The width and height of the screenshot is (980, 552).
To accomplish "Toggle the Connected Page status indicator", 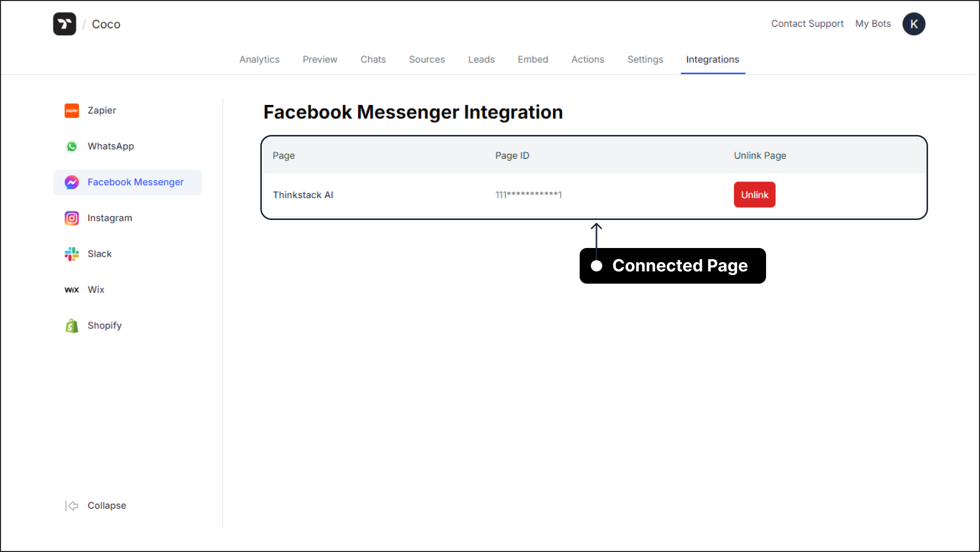I will 597,265.
